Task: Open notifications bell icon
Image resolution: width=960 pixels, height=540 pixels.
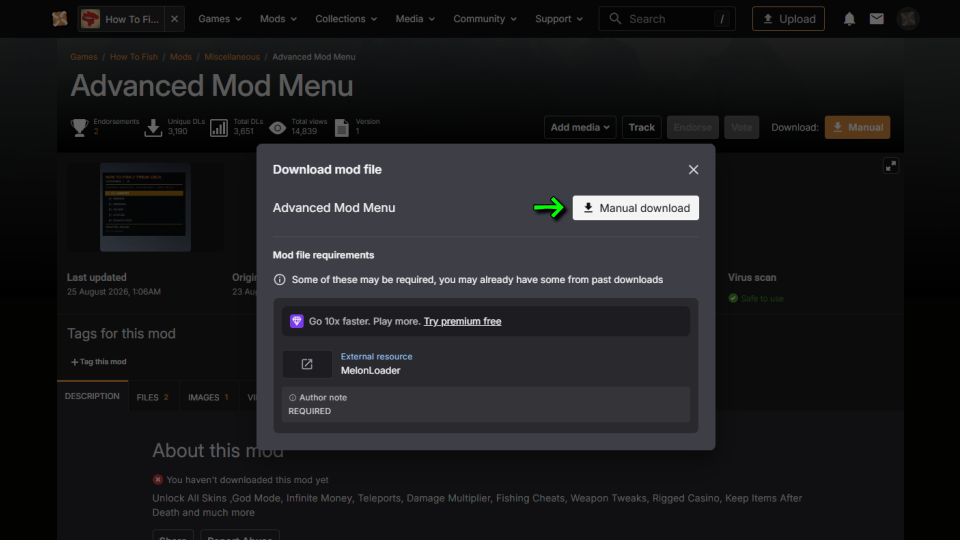Action: [849, 19]
